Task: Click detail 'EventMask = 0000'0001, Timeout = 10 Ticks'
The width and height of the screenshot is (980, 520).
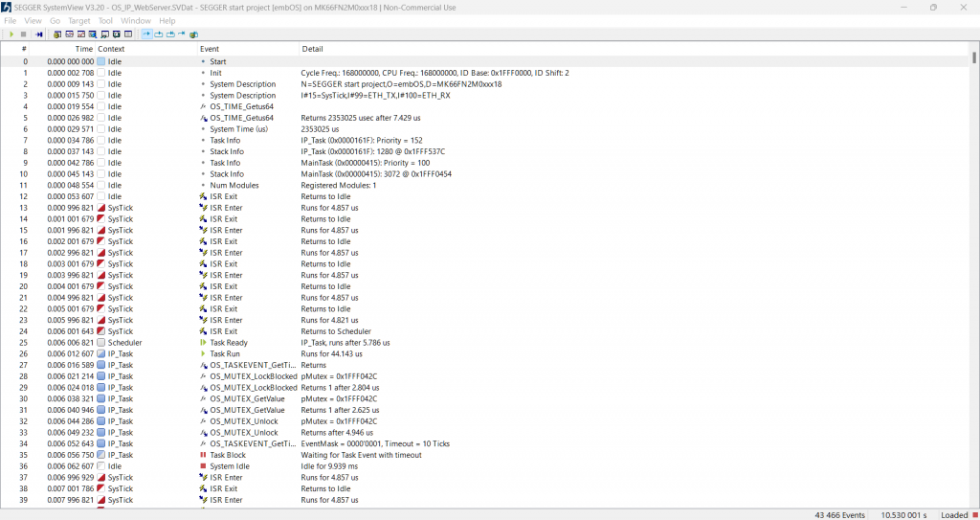Action: (375, 443)
